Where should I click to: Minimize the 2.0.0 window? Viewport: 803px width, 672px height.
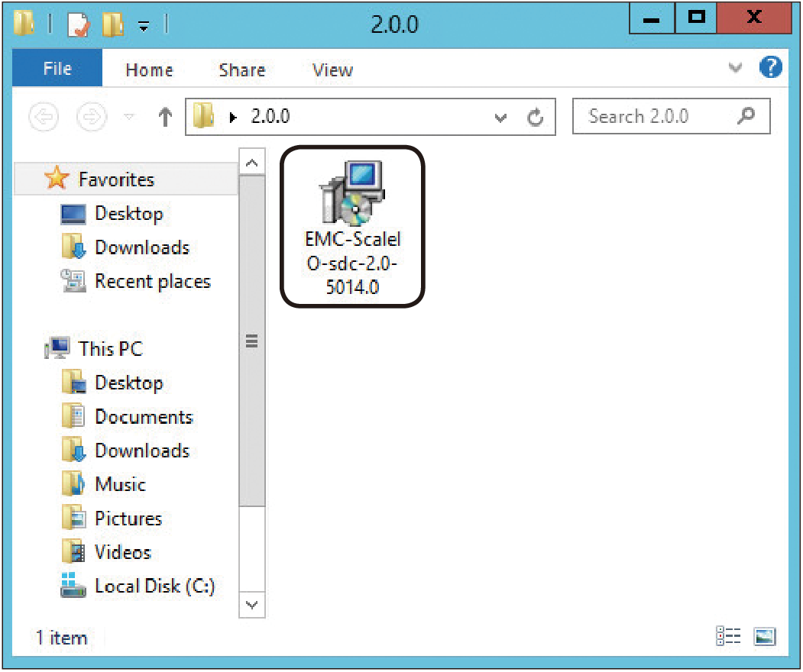point(652,18)
